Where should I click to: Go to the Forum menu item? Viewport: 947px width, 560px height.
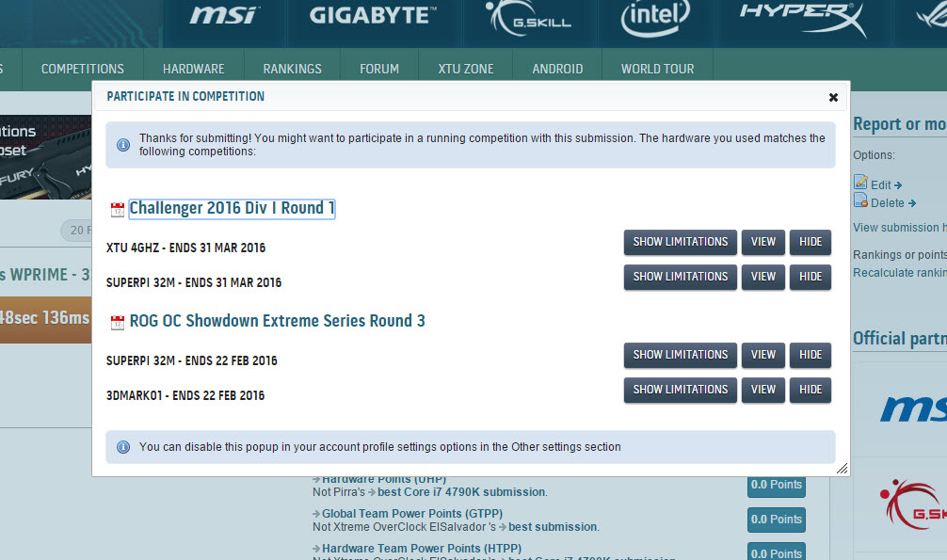pos(379,69)
